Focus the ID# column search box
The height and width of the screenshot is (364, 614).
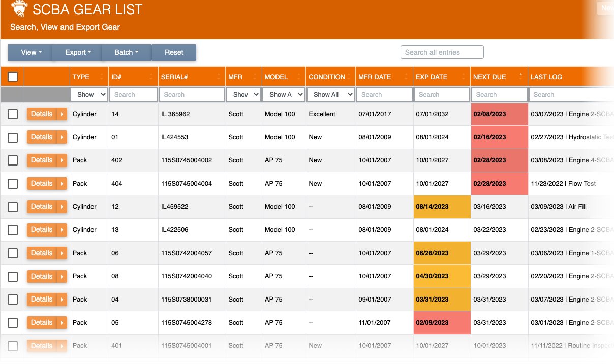133,94
